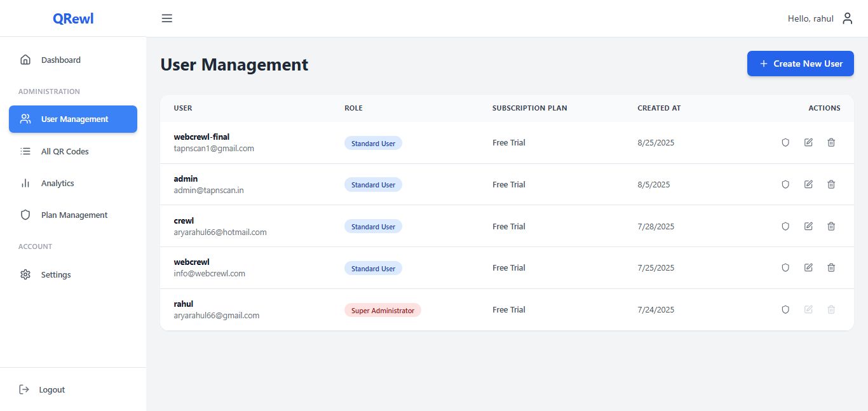Edit the admin user via pencil icon

(808, 184)
